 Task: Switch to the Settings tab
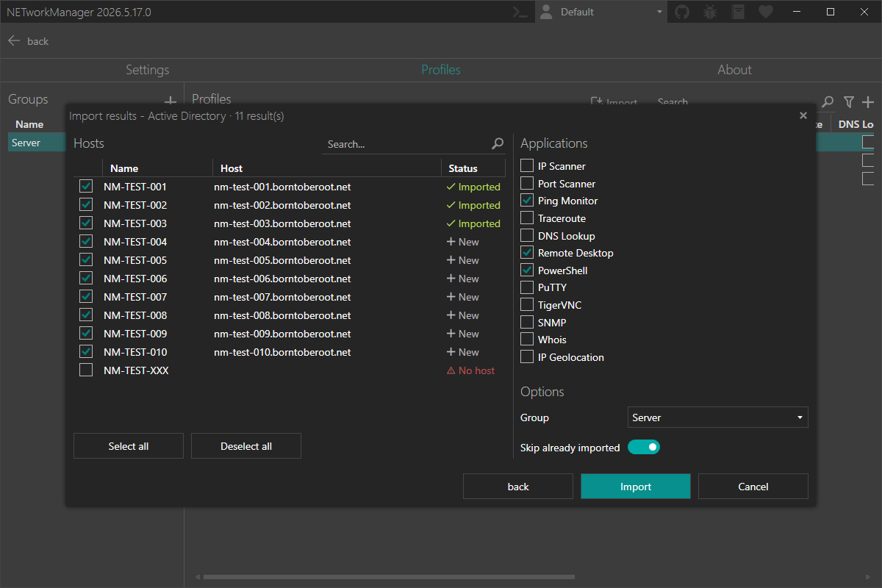(147, 70)
